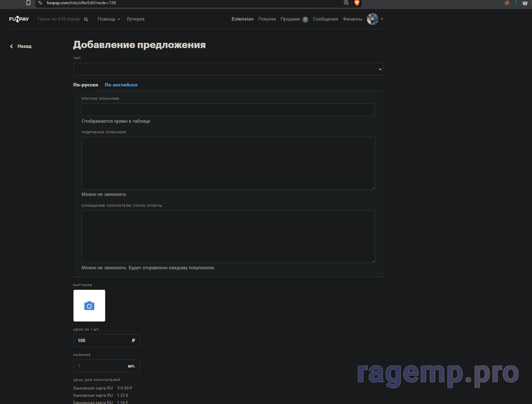Click the Подробное описание textarea
Screen dimensions: 532x404
click(x=228, y=163)
